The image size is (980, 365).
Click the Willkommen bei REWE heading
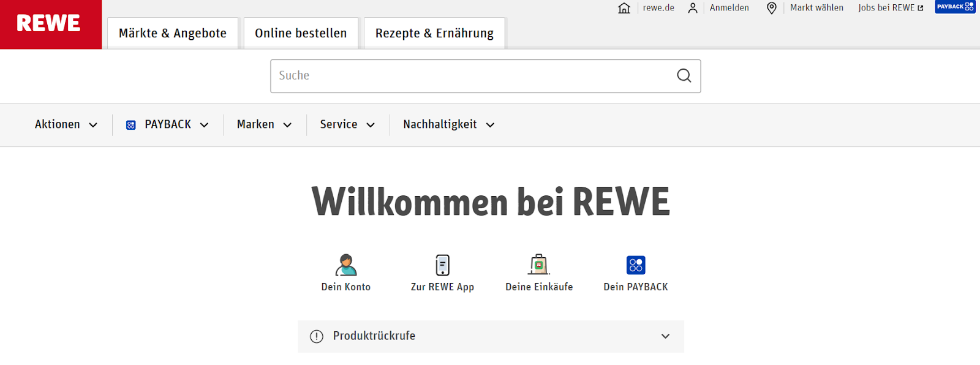coord(491,201)
